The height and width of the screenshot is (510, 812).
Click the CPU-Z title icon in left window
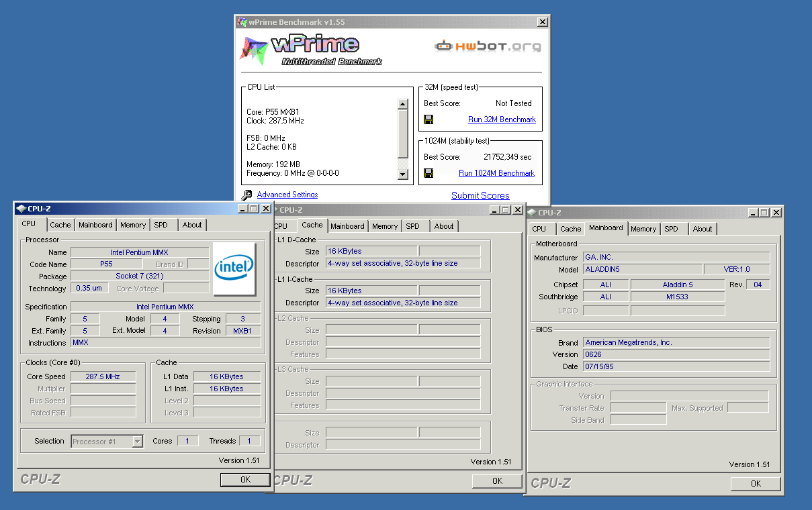click(x=21, y=209)
